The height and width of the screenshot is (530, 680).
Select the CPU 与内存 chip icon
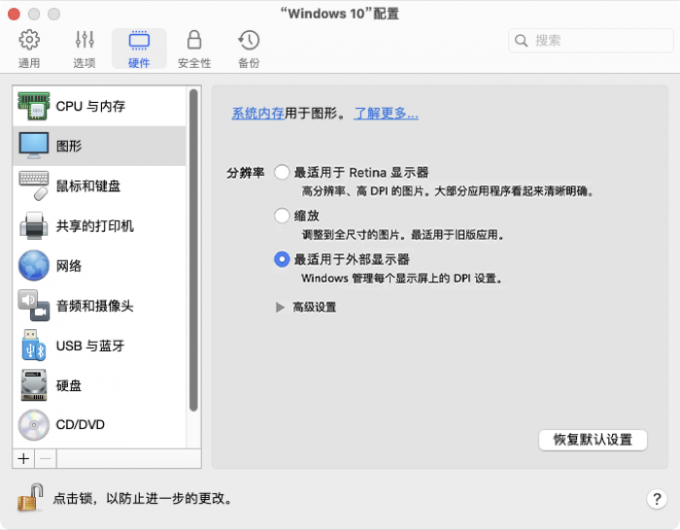(x=33, y=106)
